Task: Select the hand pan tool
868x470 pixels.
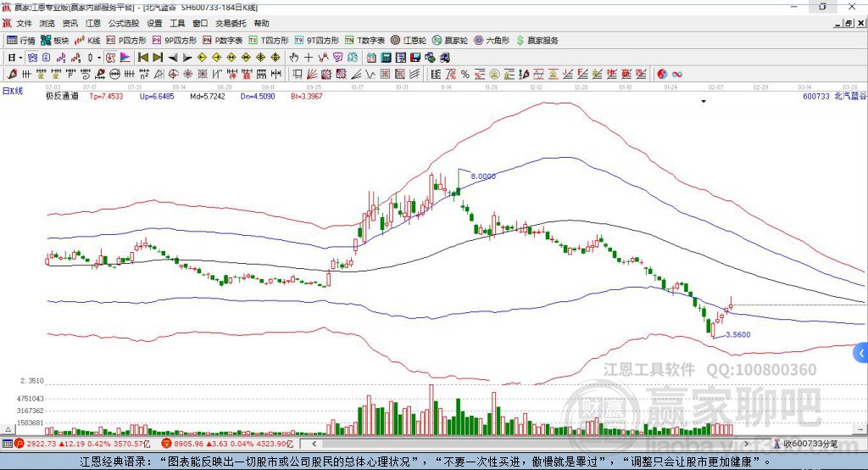Action: (294, 58)
